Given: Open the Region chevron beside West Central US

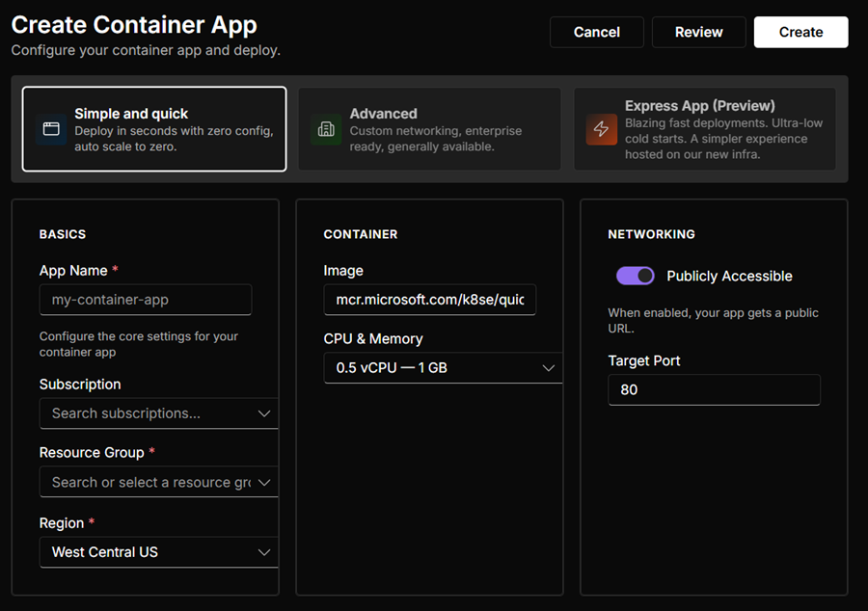Looking at the screenshot, I should 264,552.
